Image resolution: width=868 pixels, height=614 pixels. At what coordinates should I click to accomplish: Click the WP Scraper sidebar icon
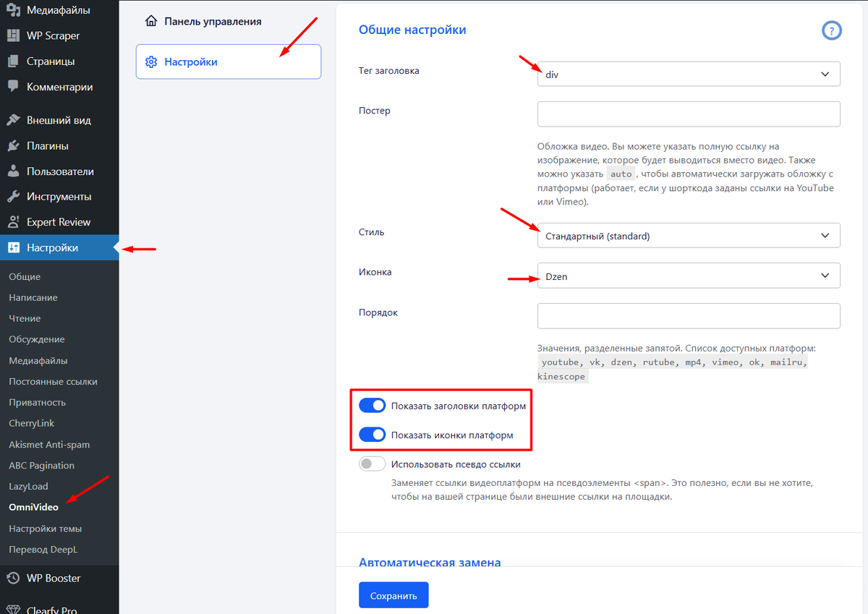click(x=13, y=35)
